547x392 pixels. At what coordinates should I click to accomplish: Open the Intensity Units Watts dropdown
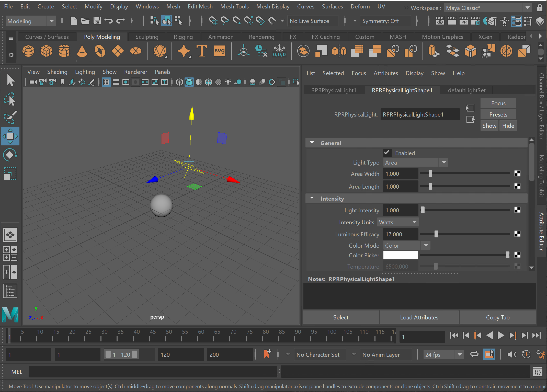(x=398, y=222)
